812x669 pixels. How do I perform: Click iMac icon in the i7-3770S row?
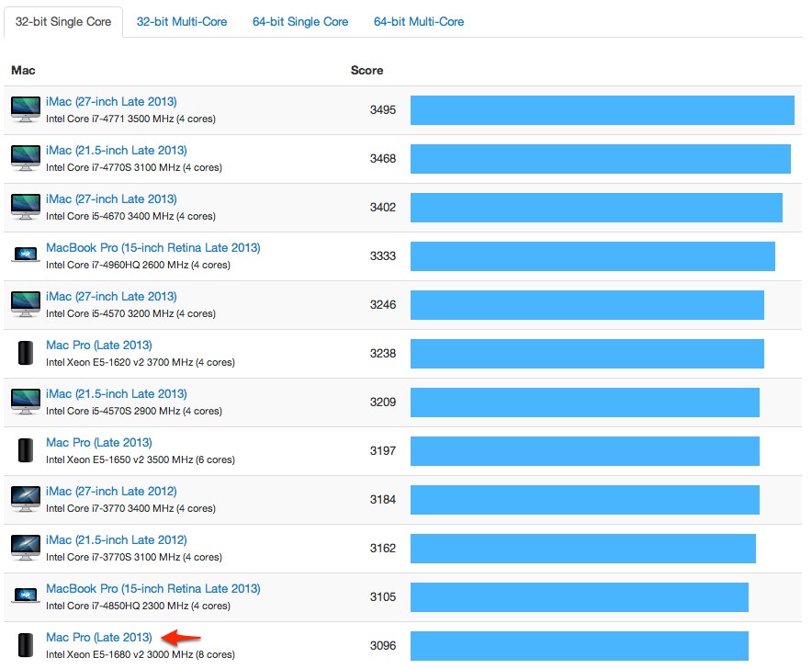26,548
